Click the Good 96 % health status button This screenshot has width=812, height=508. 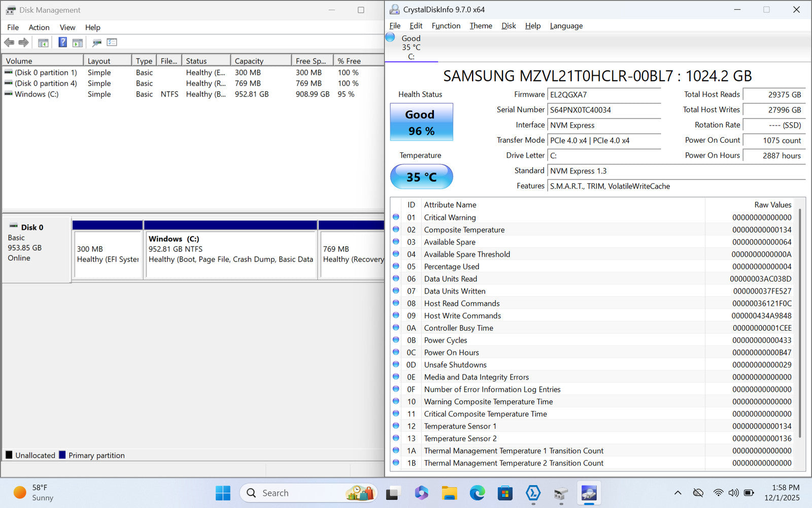pos(421,122)
